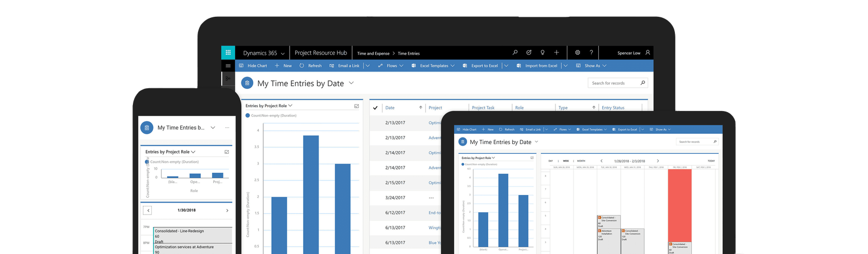This screenshot has width=868, height=254.
Task: Expand the chart using the icon in the large window chart pane
Action: point(356,106)
